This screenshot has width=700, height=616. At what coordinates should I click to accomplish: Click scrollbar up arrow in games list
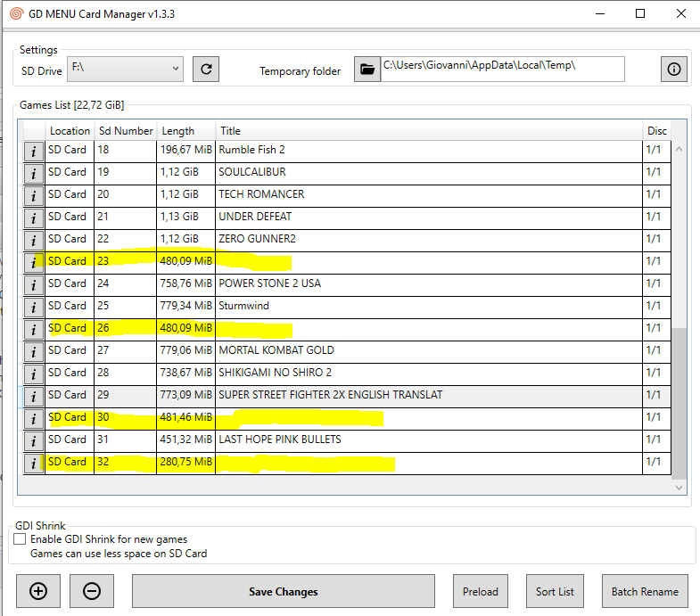[679, 149]
